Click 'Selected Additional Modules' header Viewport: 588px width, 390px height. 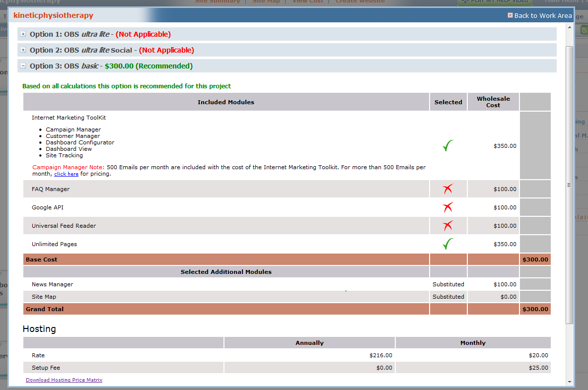[226, 271]
